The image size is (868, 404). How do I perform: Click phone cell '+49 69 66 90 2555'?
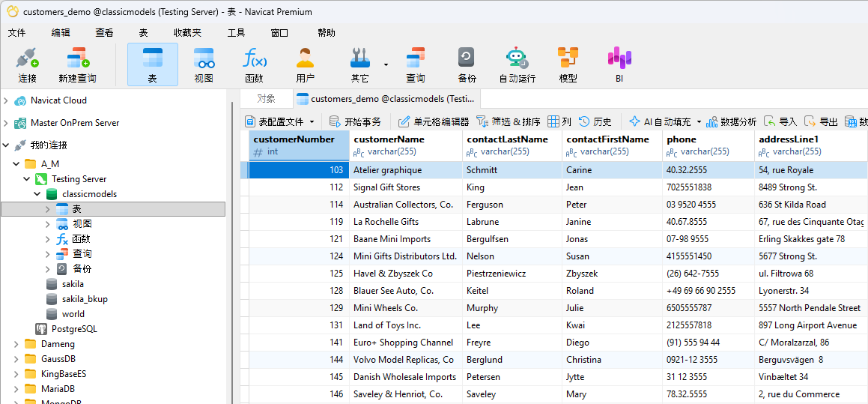tap(708, 290)
